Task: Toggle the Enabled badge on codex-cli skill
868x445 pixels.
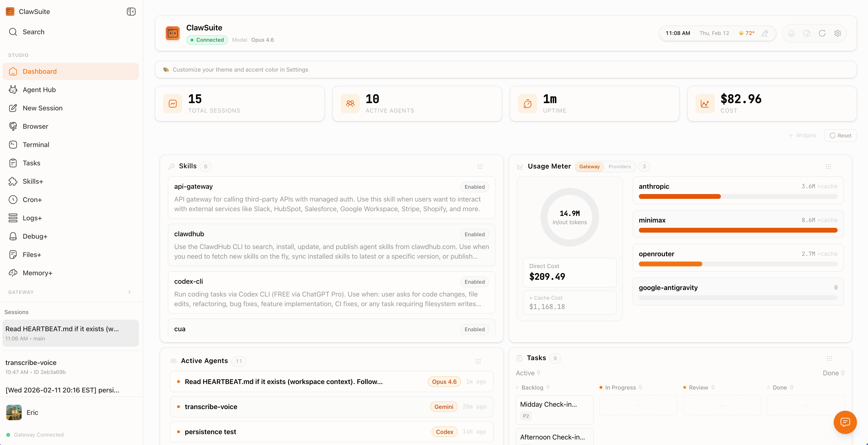Action: (475, 282)
